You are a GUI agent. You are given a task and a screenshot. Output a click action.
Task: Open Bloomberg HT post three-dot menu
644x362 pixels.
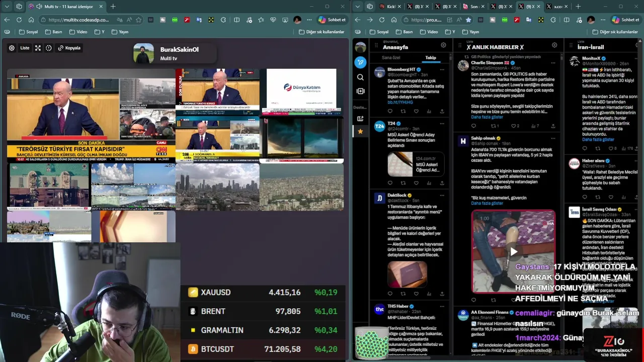442,69
